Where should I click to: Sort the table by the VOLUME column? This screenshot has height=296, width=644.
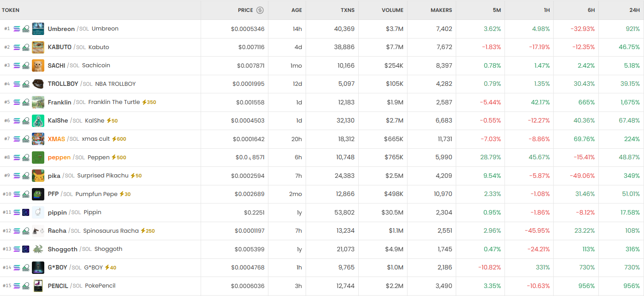click(x=392, y=10)
